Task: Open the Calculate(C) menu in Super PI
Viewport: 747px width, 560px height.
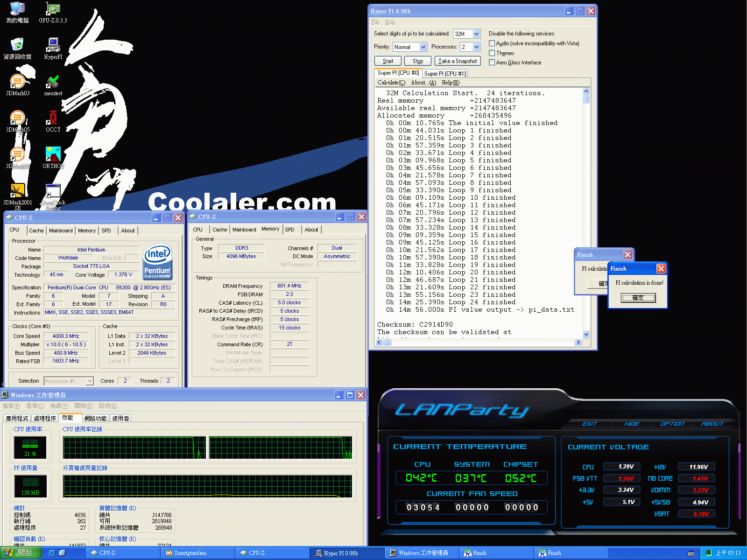Action: (x=391, y=83)
